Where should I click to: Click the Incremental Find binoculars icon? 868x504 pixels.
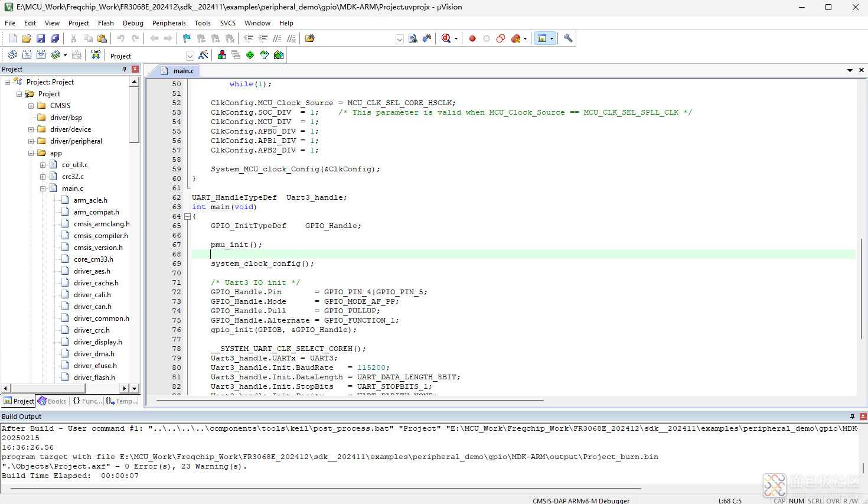(427, 38)
